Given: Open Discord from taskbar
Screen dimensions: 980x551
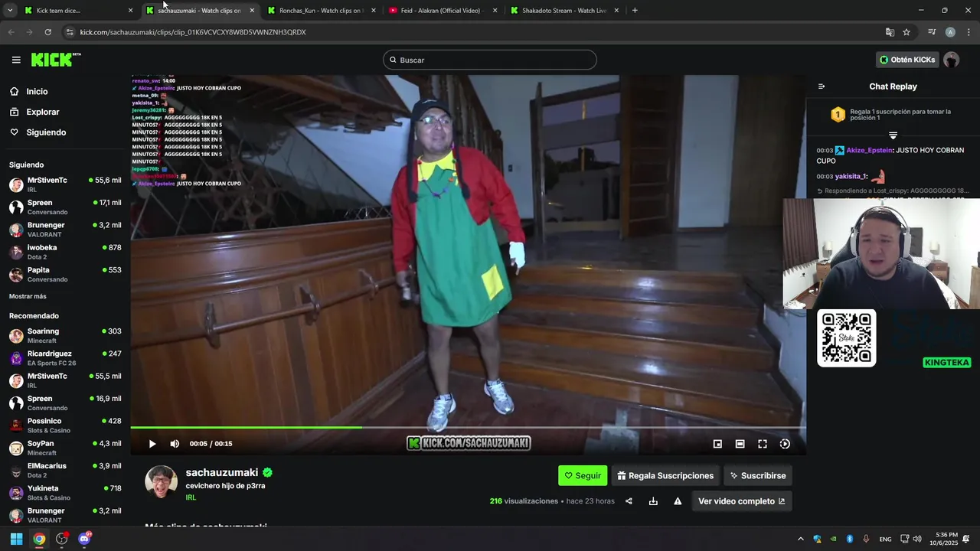Looking at the screenshot, I should tap(84, 539).
